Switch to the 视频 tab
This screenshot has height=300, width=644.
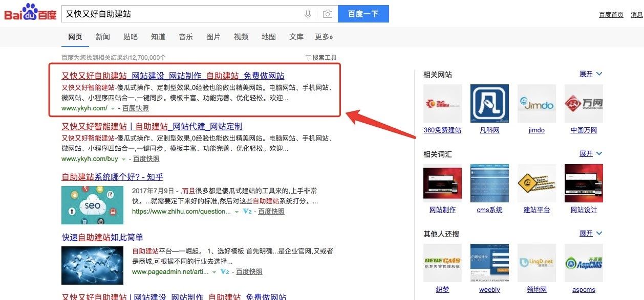pos(241,37)
